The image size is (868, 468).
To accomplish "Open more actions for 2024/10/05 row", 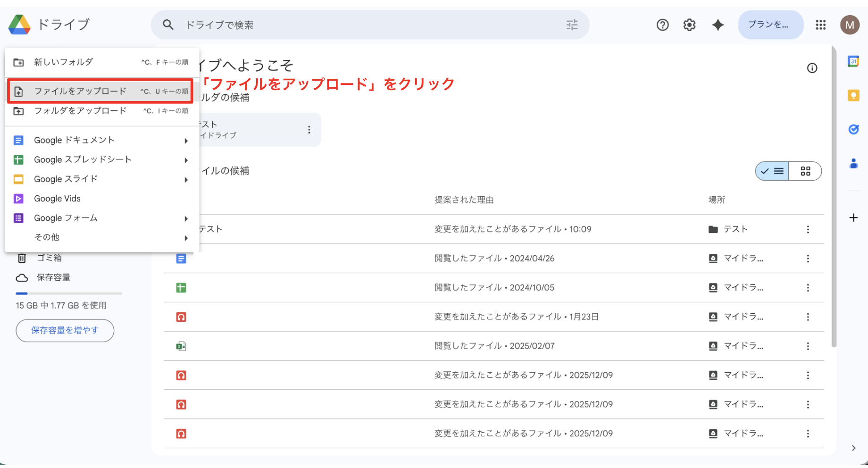I will (x=808, y=288).
